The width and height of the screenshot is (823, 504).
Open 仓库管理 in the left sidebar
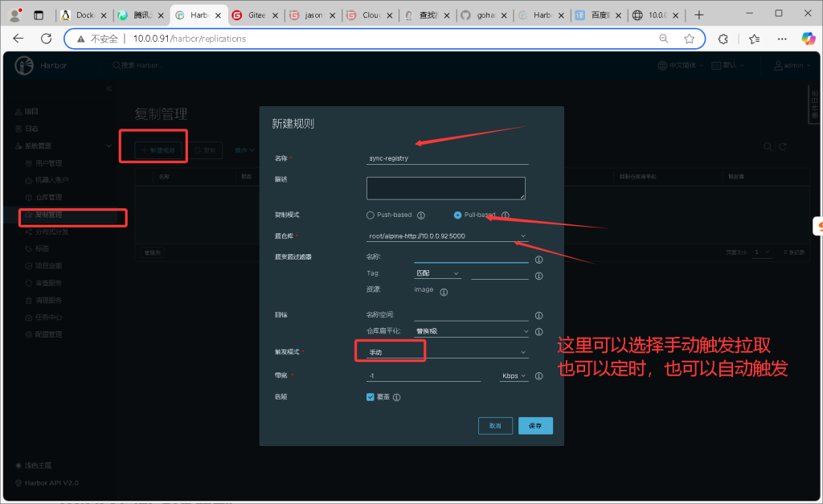point(48,197)
